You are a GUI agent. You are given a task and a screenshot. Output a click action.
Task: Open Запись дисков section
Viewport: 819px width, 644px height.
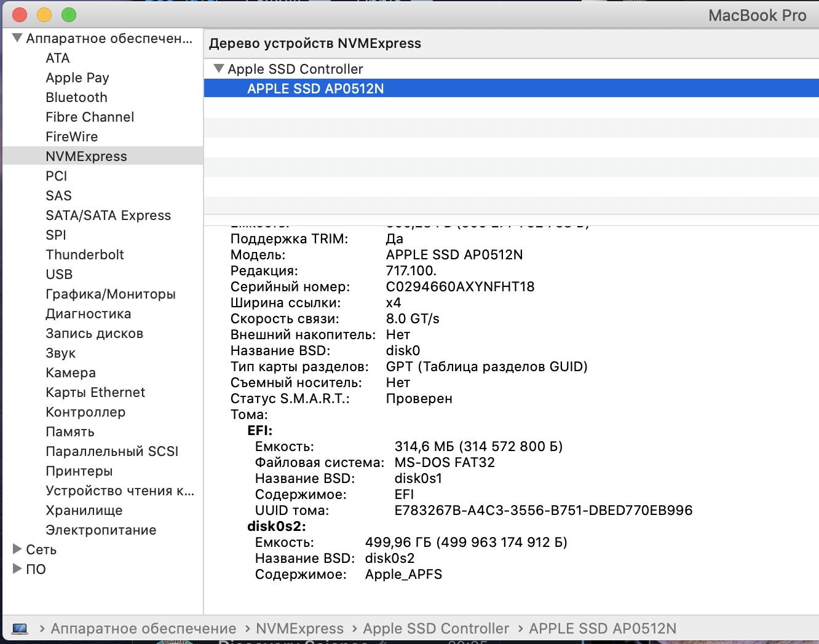click(94, 333)
